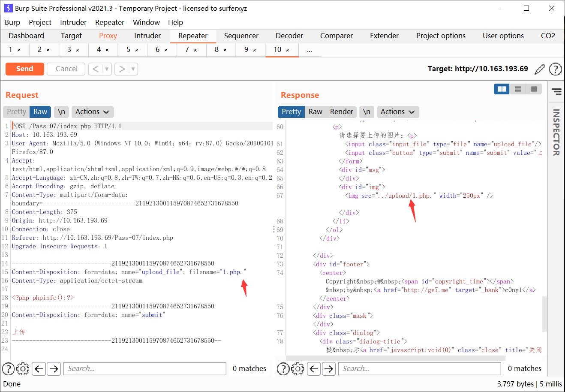Go to previous request search match
565x392 pixels.
click(x=39, y=368)
